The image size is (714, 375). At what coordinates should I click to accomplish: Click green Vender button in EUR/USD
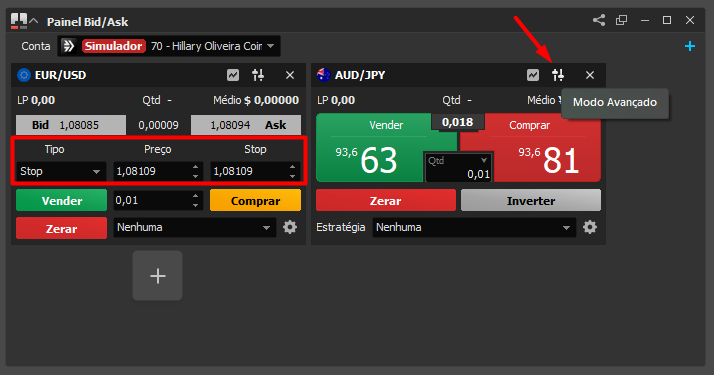tap(61, 200)
